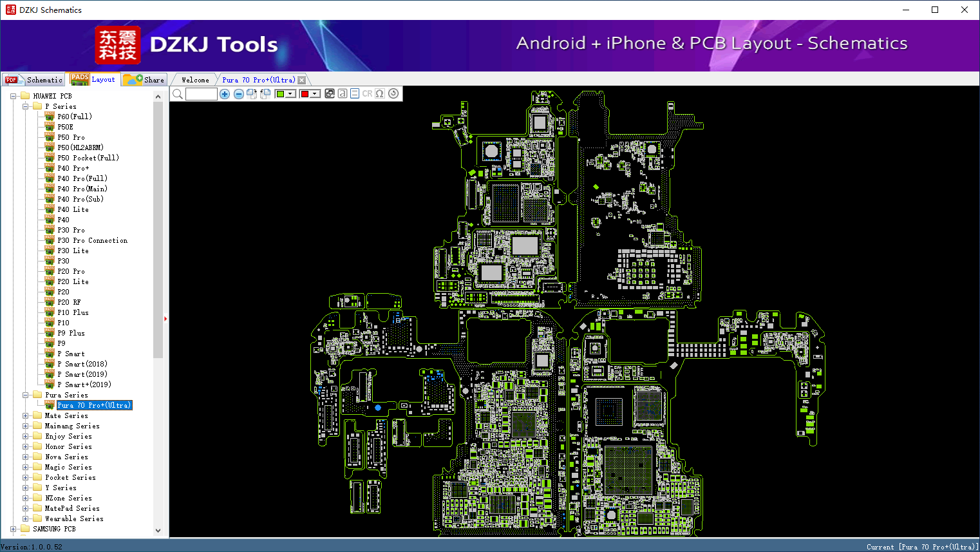Click the PADS icon beside P30
The width and height of the screenshot is (980, 552).
coord(50,261)
